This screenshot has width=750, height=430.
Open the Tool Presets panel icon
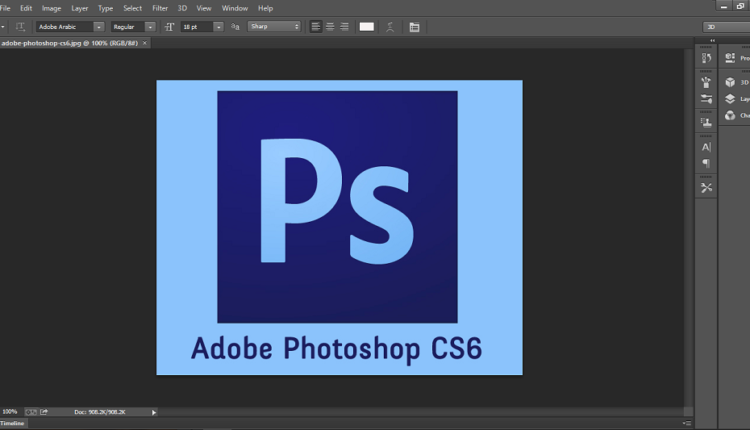706,187
